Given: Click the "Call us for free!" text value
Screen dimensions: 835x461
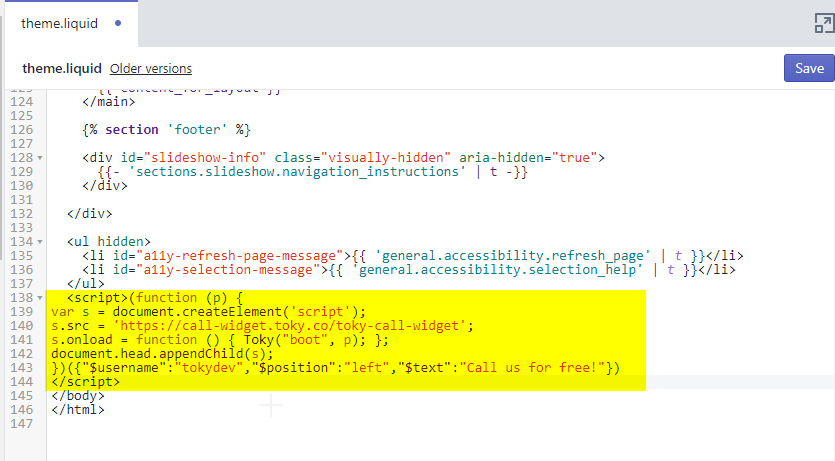Looking at the screenshot, I should [x=533, y=368].
